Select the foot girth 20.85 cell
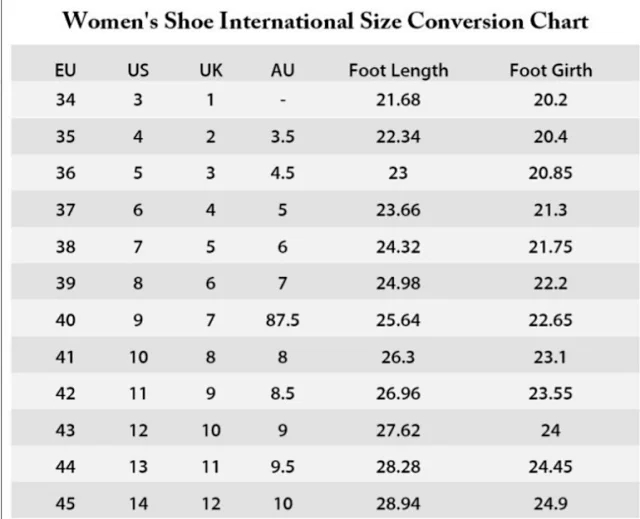This screenshot has height=519, width=640. pos(550,173)
